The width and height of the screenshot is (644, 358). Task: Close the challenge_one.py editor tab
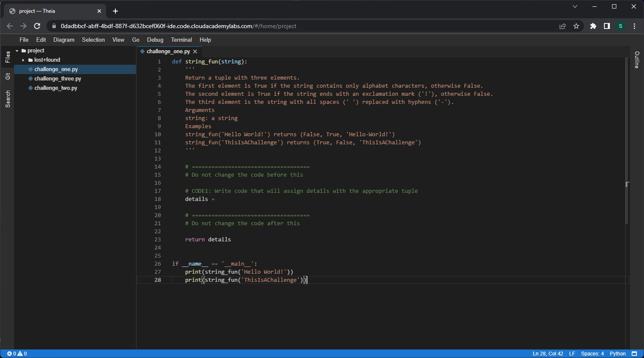pyautogui.click(x=195, y=52)
